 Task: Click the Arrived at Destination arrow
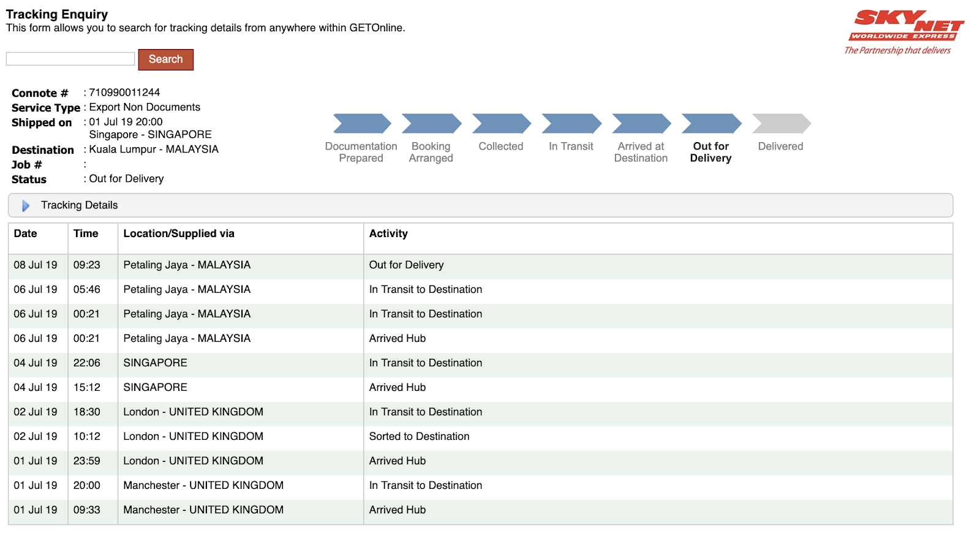(641, 124)
